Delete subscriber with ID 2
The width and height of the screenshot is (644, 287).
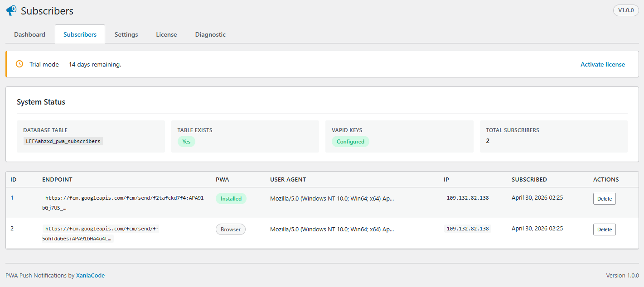point(604,230)
